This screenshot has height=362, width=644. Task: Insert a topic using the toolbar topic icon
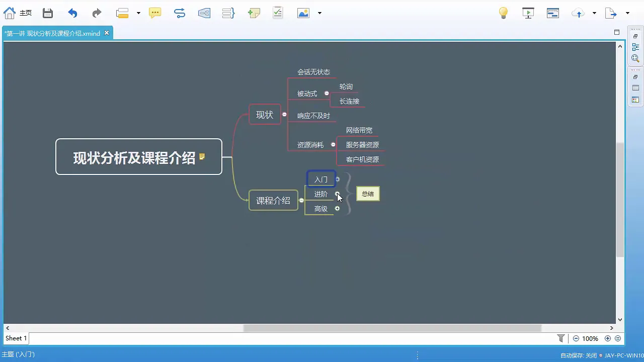[x=122, y=14]
